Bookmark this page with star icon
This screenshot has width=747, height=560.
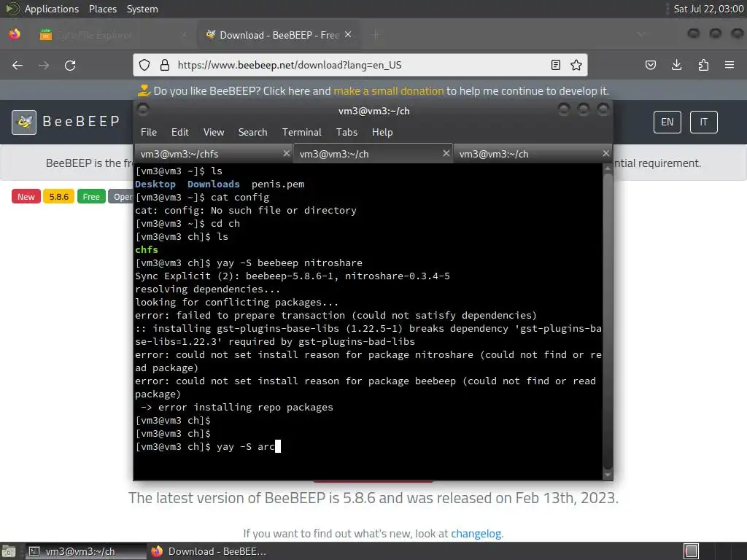point(576,65)
